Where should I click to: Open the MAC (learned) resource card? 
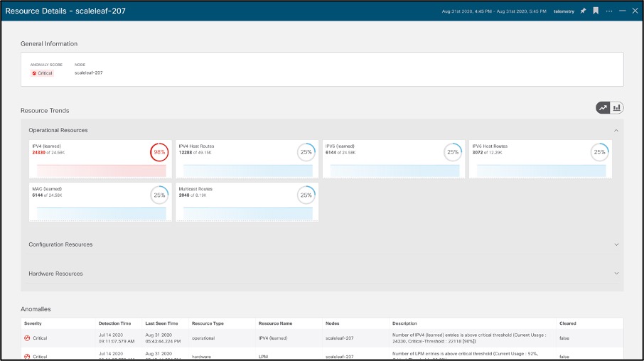pos(101,202)
